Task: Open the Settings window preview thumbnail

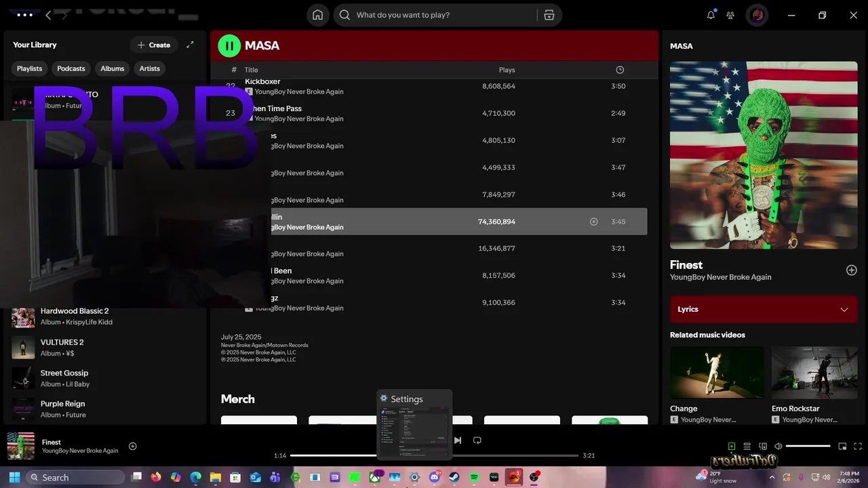Action: click(x=414, y=426)
